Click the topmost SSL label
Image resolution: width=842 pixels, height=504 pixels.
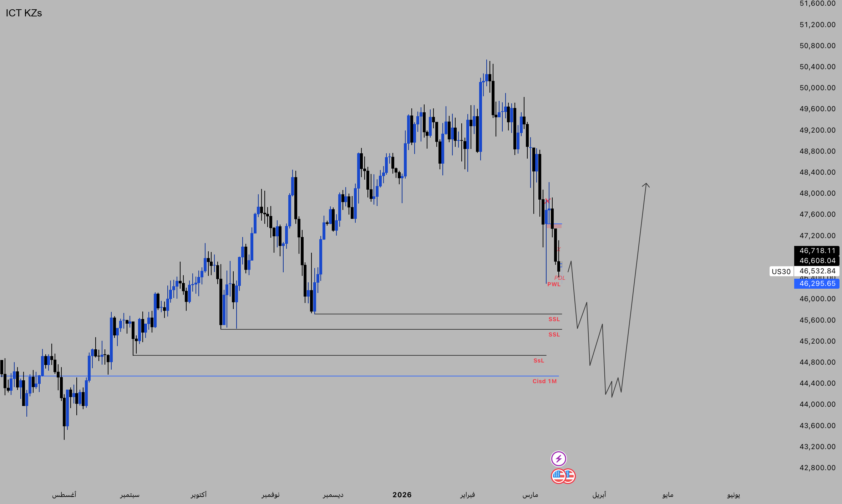click(554, 319)
